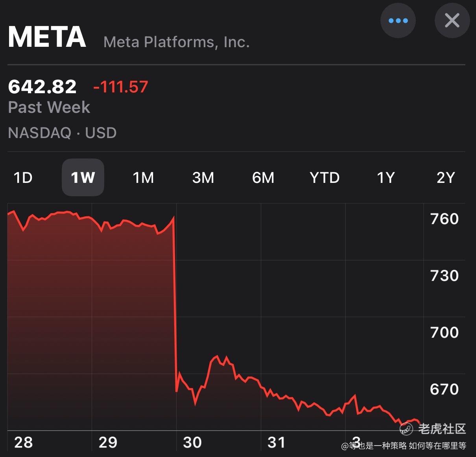Screen dimensions: 476x457
Task: View the YTD price chart
Action: pyautogui.click(x=325, y=178)
